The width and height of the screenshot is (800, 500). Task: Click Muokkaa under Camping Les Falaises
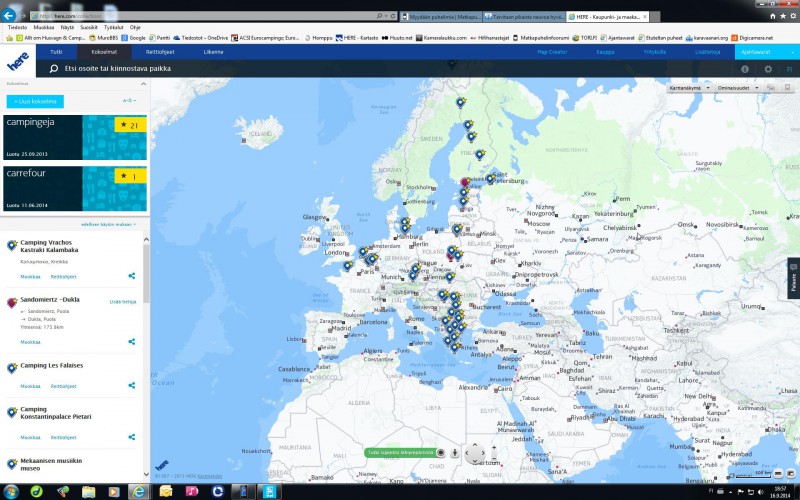click(x=31, y=386)
